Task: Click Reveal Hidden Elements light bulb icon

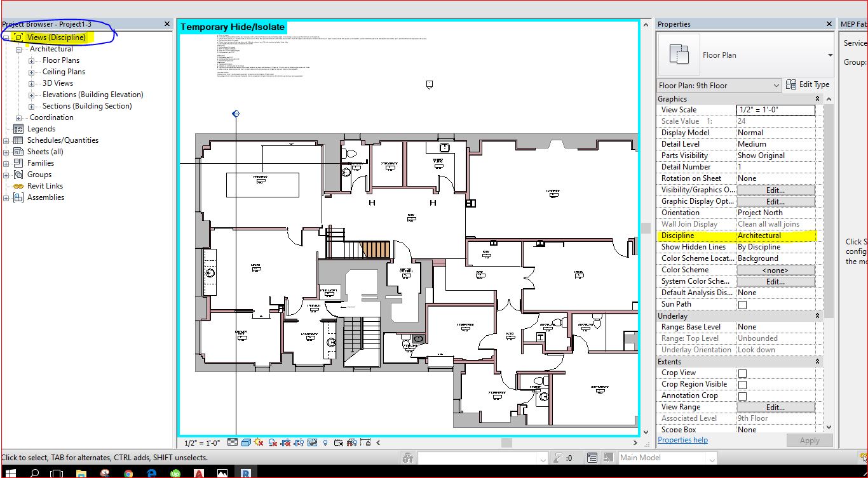Action: point(325,442)
